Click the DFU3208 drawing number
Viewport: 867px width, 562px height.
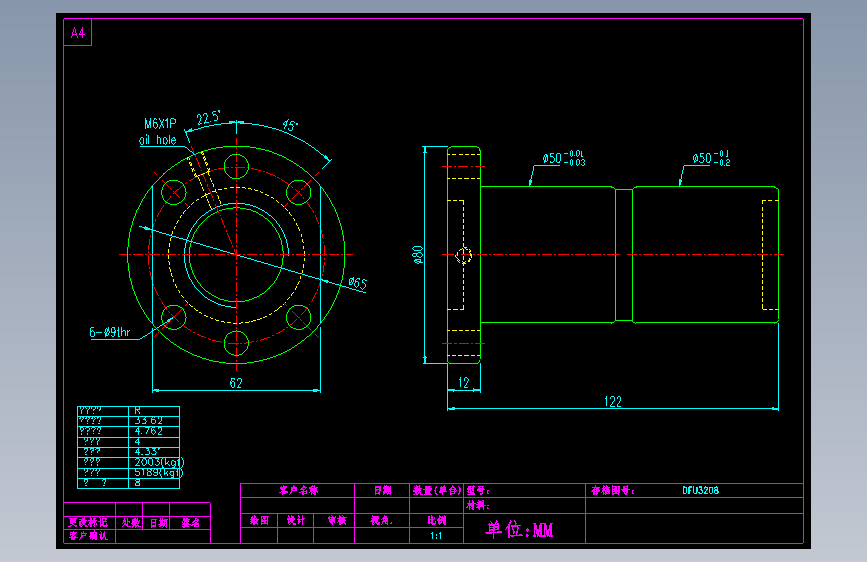point(701,490)
